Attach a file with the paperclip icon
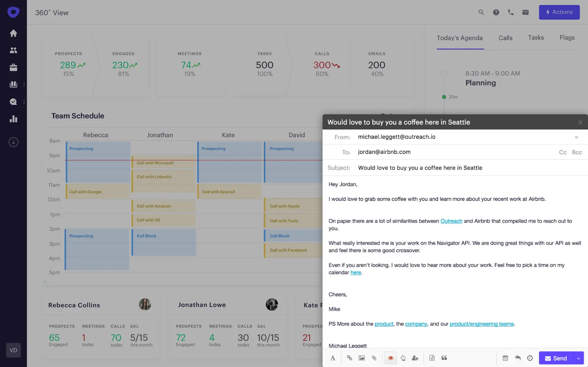Image resolution: width=588 pixels, height=367 pixels. [x=374, y=358]
